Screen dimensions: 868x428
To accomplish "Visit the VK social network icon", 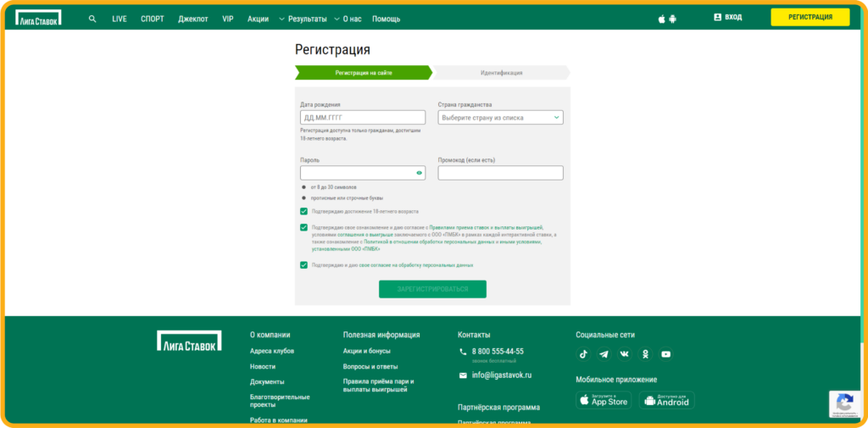I will pyautogui.click(x=625, y=354).
